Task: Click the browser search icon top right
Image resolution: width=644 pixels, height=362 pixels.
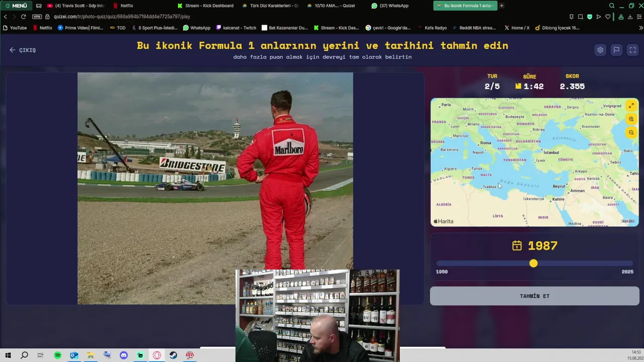Action: tap(612, 6)
